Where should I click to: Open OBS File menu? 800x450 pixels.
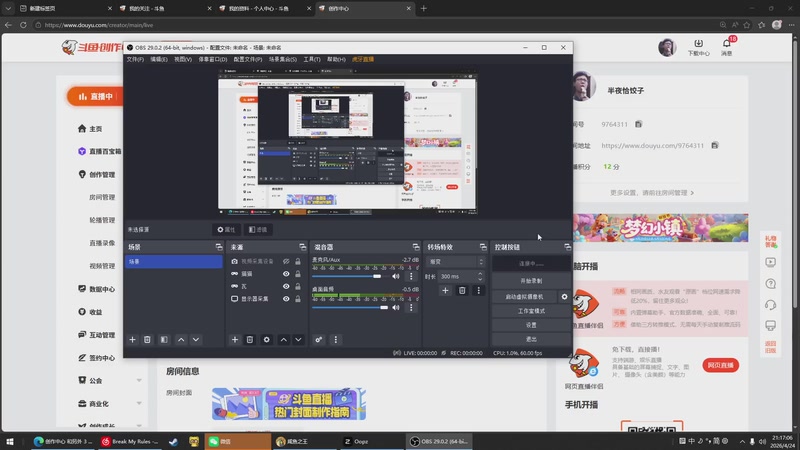click(x=135, y=59)
